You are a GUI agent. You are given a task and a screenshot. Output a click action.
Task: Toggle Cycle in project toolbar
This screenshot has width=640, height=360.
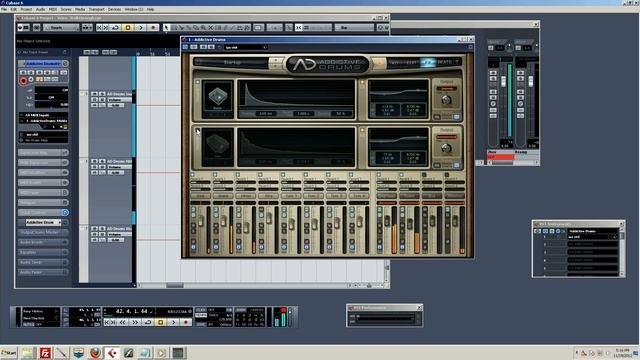tap(116, 28)
